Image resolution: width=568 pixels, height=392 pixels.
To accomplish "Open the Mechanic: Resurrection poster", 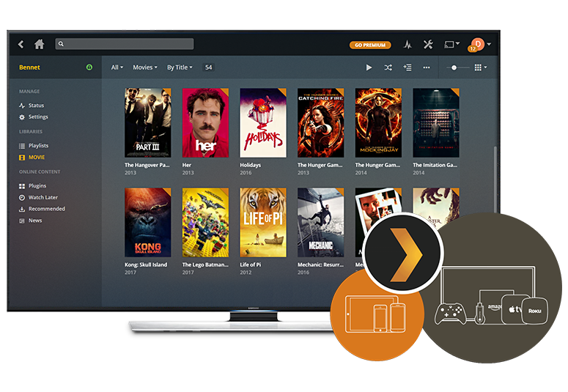I will (x=320, y=223).
